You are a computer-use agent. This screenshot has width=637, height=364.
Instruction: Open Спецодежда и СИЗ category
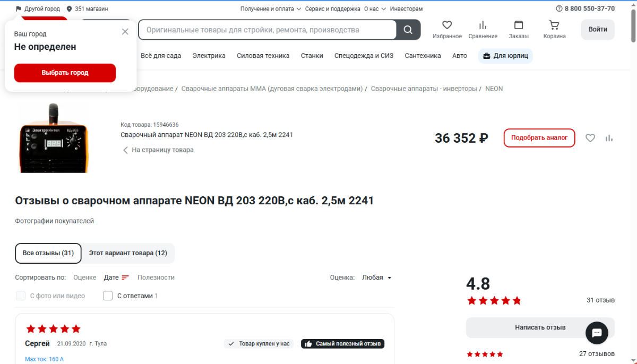pyautogui.click(x=364, y=56)
